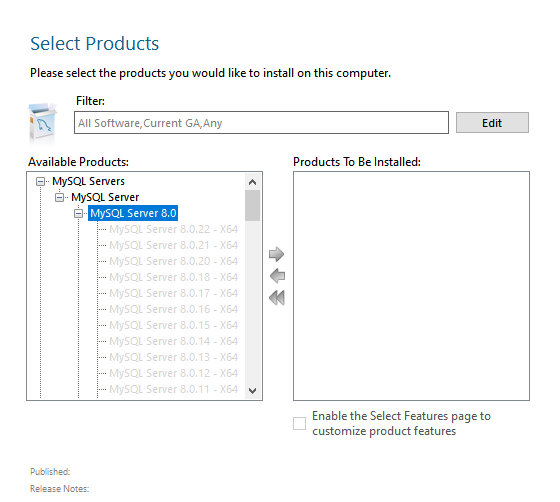Select MySQL Server 8.0.20 - X64

coord(174,261)
